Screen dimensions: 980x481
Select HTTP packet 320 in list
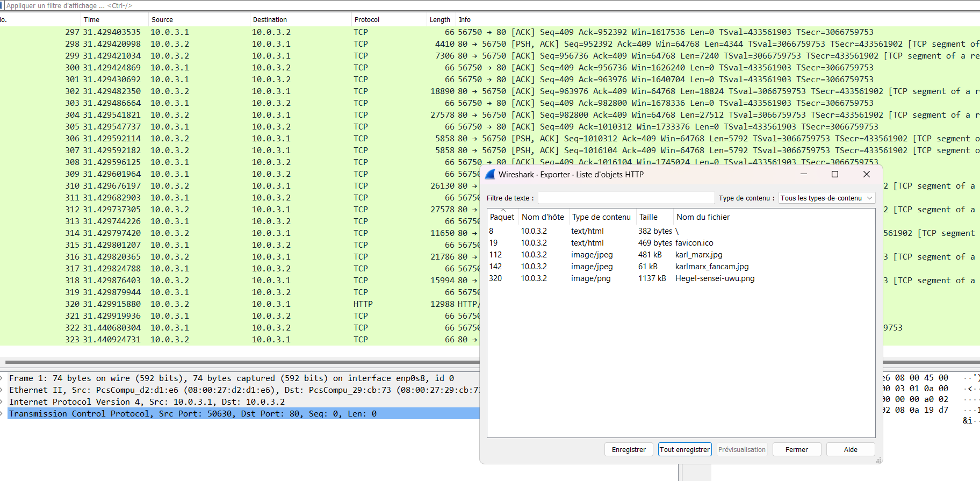point(240,304)
